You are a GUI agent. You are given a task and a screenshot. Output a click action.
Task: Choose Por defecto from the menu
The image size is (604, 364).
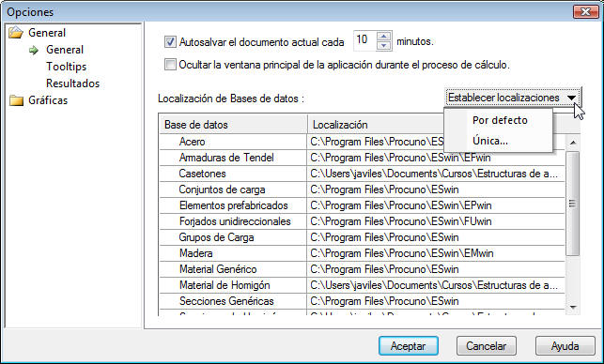point(500,120)
